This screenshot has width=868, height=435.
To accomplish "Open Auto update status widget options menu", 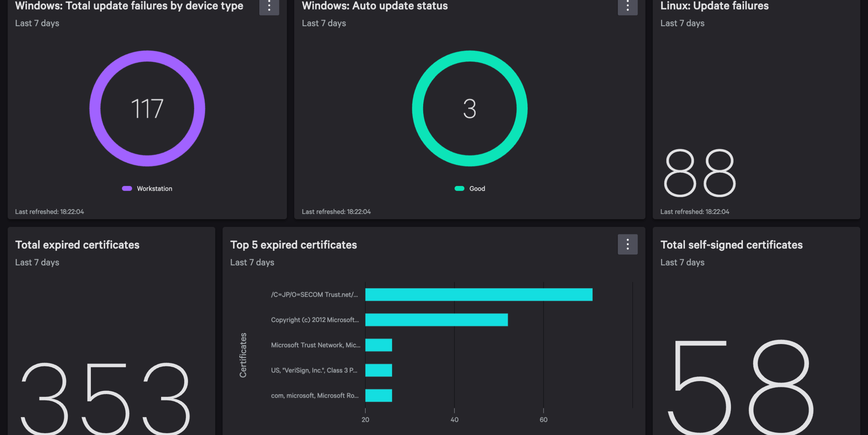I will 627,6.
